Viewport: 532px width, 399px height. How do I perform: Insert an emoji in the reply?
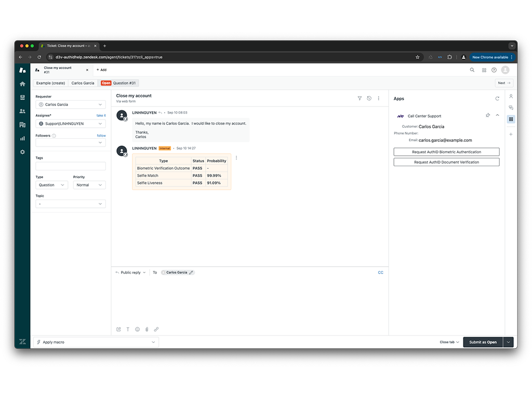[137, 329]
